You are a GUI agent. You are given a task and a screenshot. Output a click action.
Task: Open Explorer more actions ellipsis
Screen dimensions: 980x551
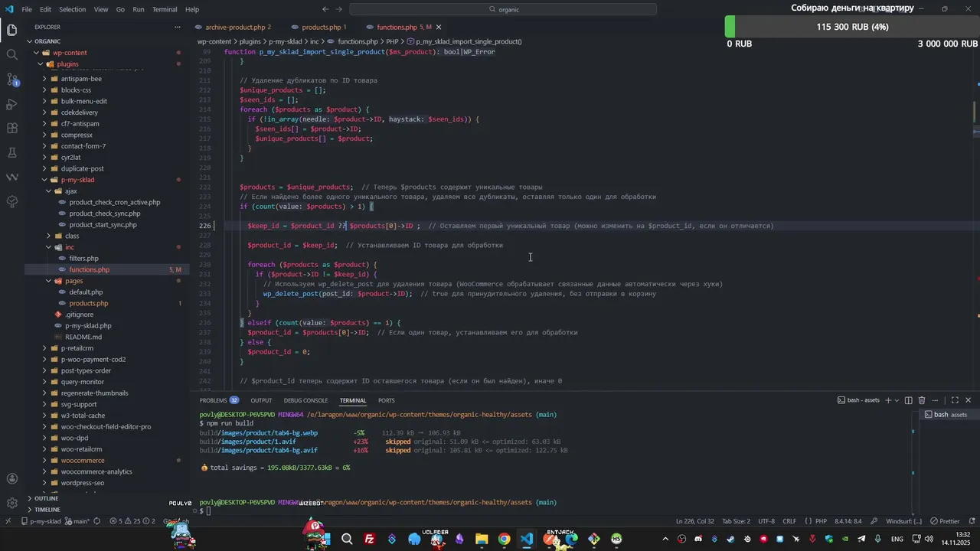pyautogui.click(x=178, y=27)
